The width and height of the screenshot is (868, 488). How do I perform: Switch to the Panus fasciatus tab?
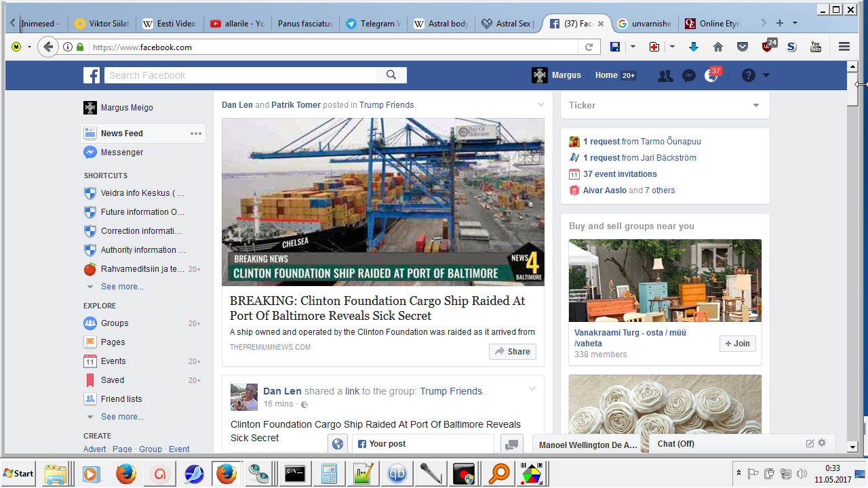click(306, 24)
